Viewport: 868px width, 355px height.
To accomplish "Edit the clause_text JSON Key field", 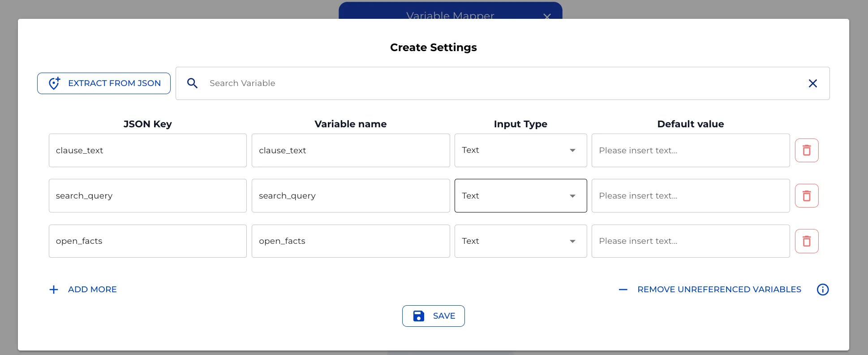I will click(148, 150).
